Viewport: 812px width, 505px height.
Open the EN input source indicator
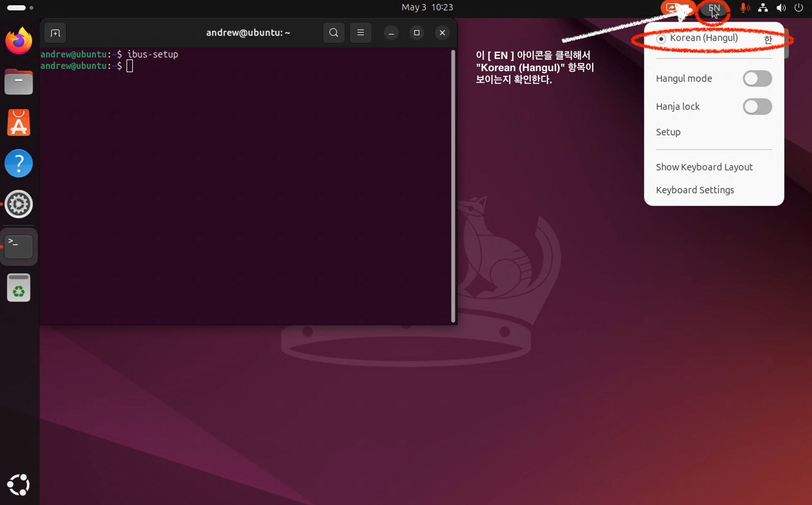pos(714,8)
